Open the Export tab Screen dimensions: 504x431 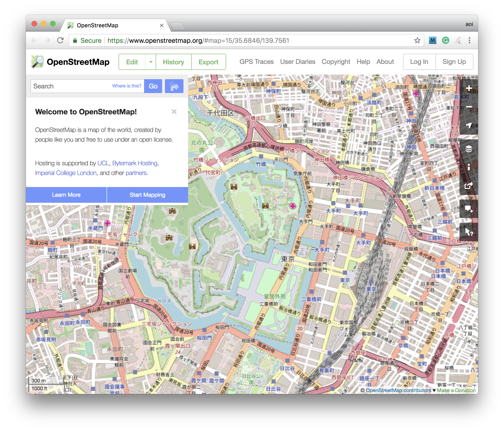[x=208, y=62]
